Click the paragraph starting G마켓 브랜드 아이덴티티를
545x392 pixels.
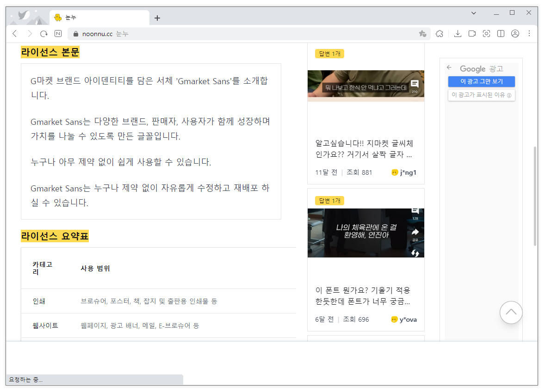coord(149,88)
